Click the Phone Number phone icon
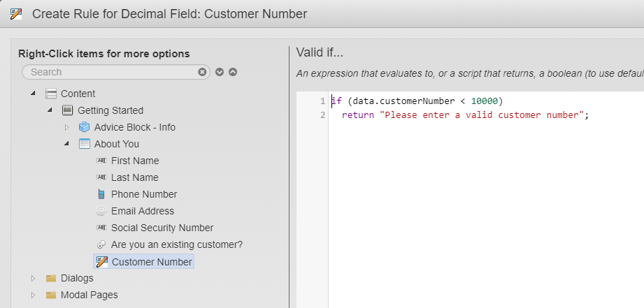This screenshot has height=308, width=644. [x=101, y=194]
